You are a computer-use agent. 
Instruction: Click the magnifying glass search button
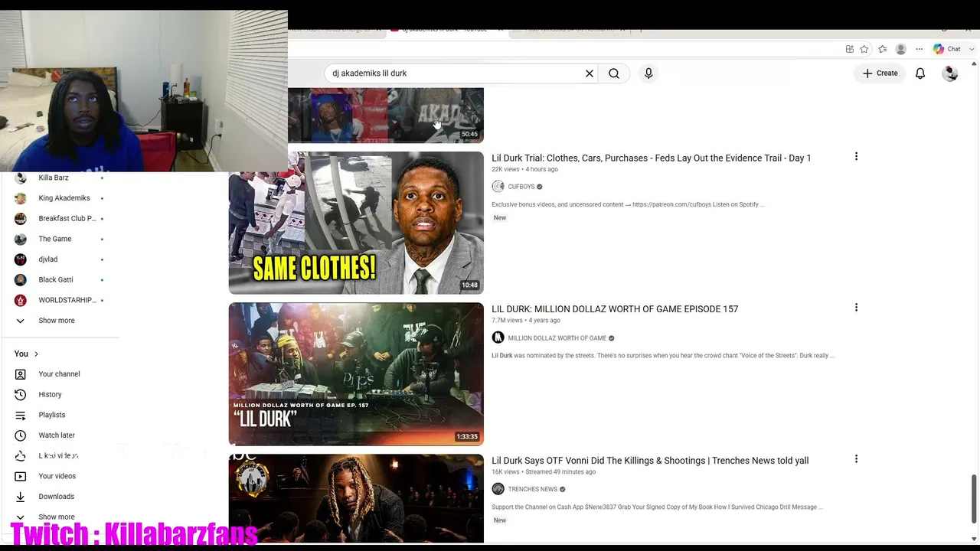point(614,73)
